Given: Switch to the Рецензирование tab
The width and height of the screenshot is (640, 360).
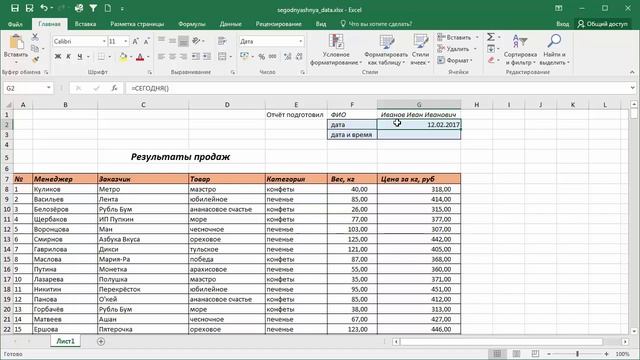Looking at the screenshot, I should pos(278,24).
